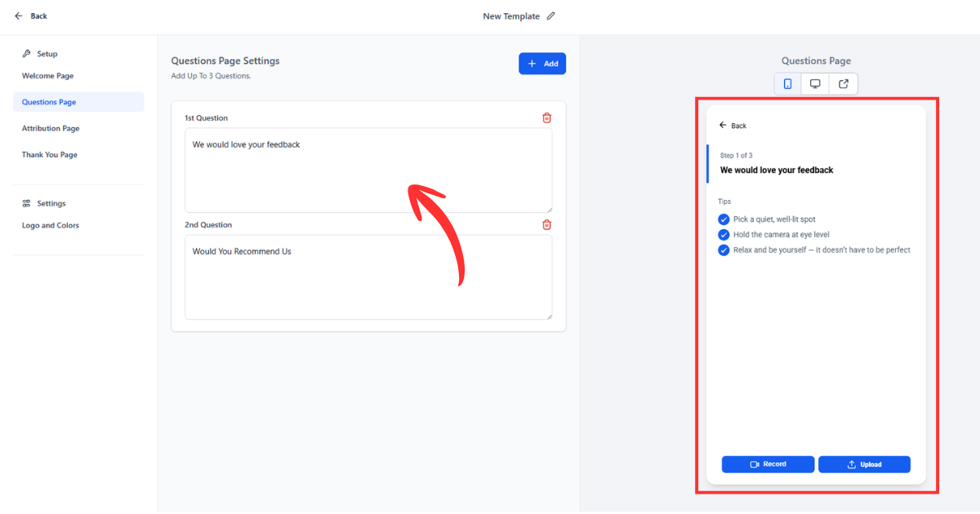This screenshot has height=514, width=980.
Task: Click the Record button in preview
Action: pos(768,464)
